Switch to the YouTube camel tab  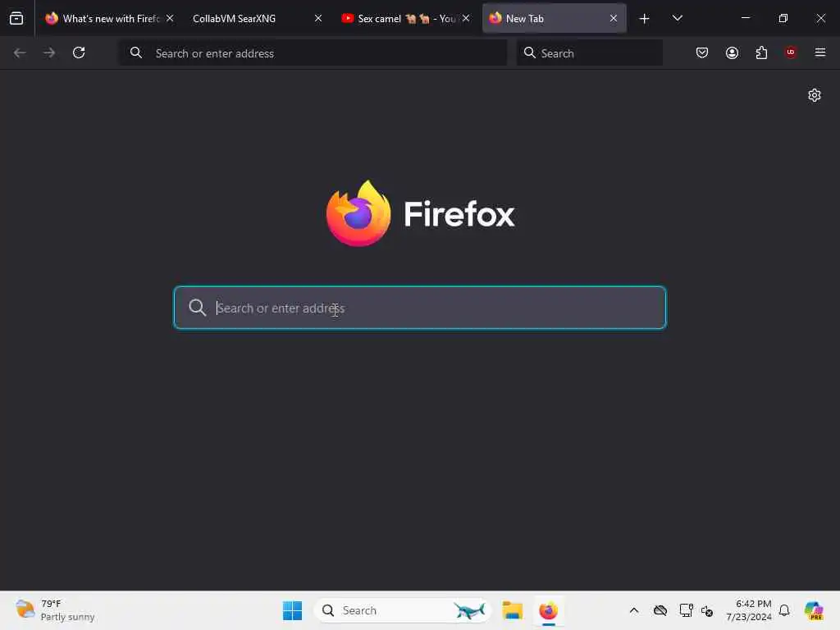(x=405, y=19)
